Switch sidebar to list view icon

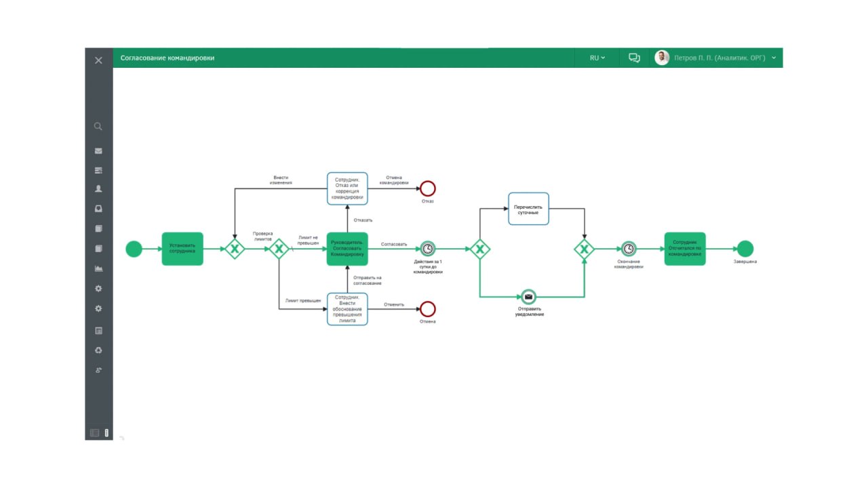click(x=94, y=432)
